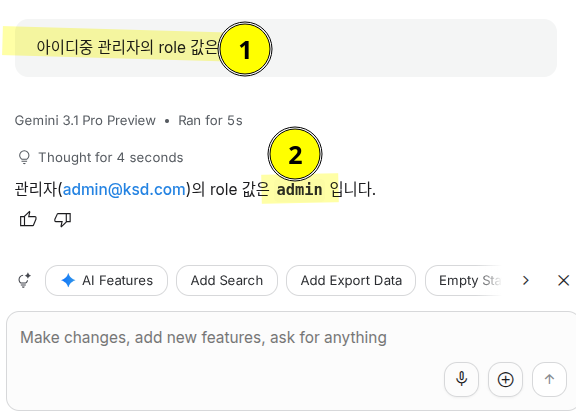Click the thumbs up feedback icon
Screen dimensions: 576x413
pyautogui.click(x=28, y=219)
